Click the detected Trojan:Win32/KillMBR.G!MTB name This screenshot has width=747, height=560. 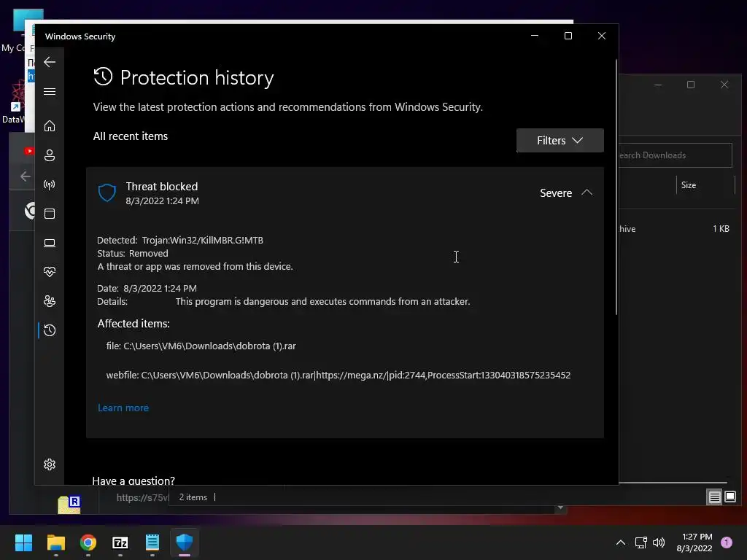click(x=203, y=241)
